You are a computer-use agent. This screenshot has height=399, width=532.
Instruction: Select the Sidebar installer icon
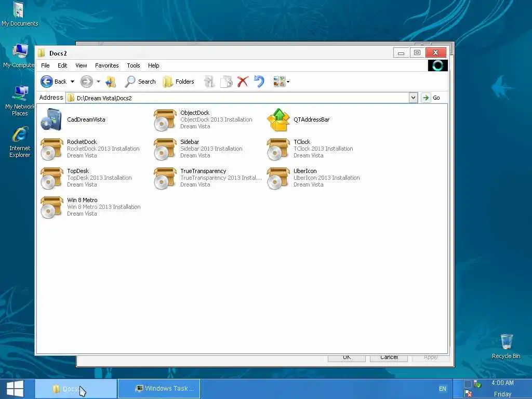(165, 149)
